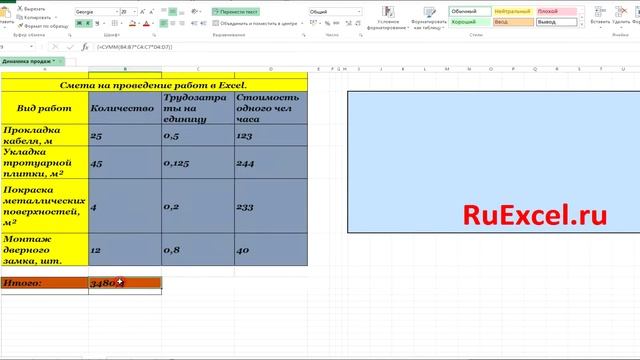640x360 pixels.
Task: Select the title Смета на проведение работ в Excel
Action: [x=154, y=85]
